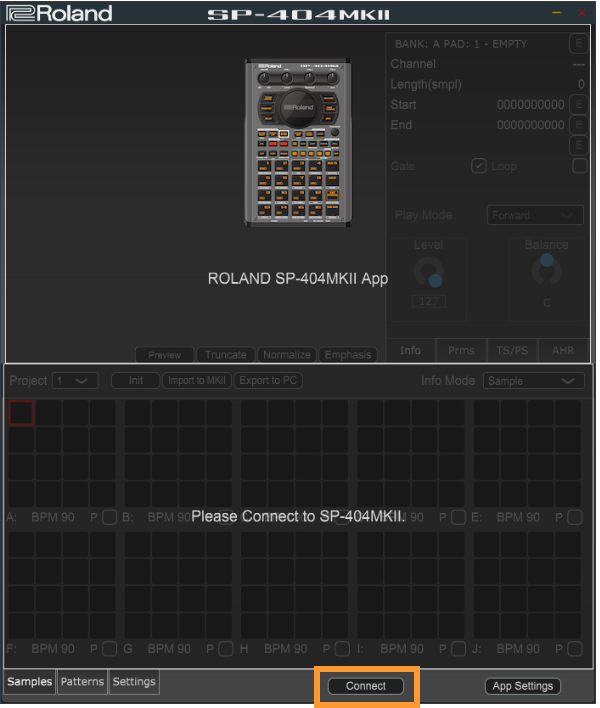The width and height of the screenshot is (600, 708).
Task: Click BPM 90 of bank E
Action: click(518, 517)
